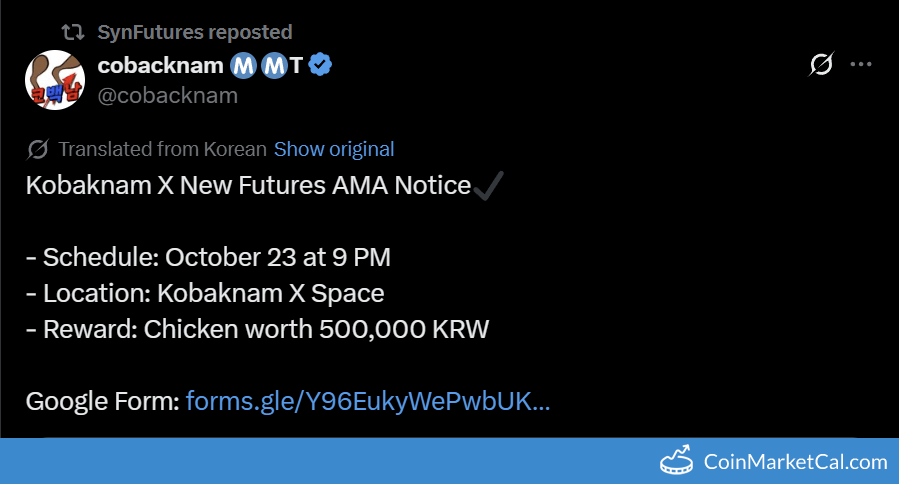Show original Korean post text
899x484 pixels.
[x=334, y=149]
